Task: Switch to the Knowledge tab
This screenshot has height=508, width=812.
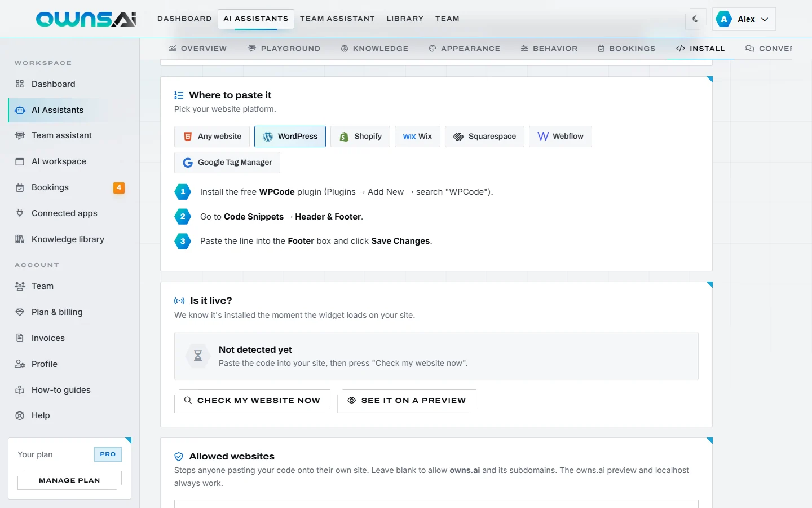Action: pos(374,49)
